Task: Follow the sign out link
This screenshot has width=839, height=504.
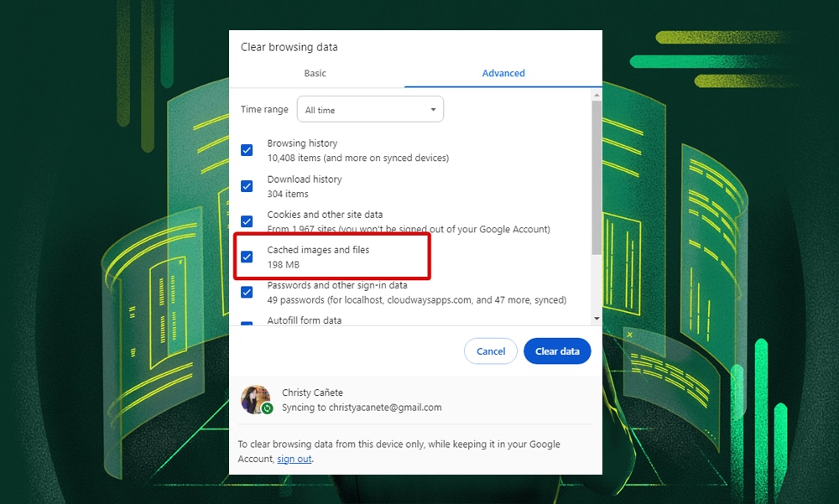Action: tap(294, 459)
